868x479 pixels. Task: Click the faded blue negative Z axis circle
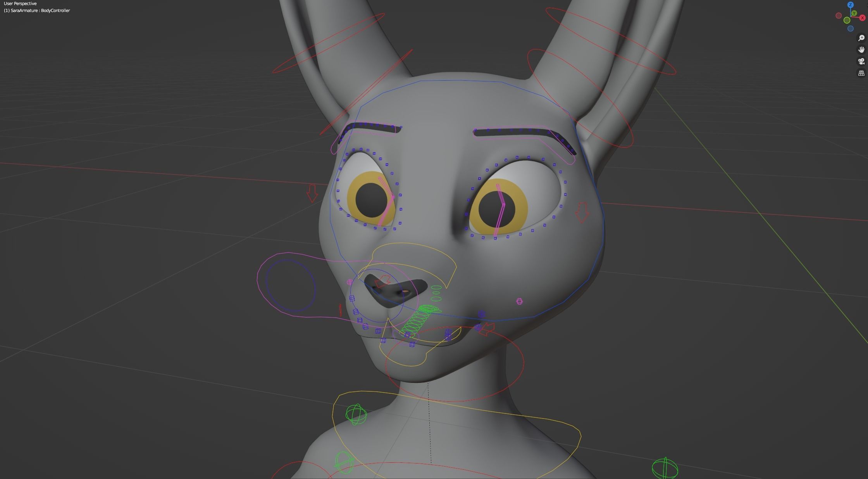pos(851,29)
